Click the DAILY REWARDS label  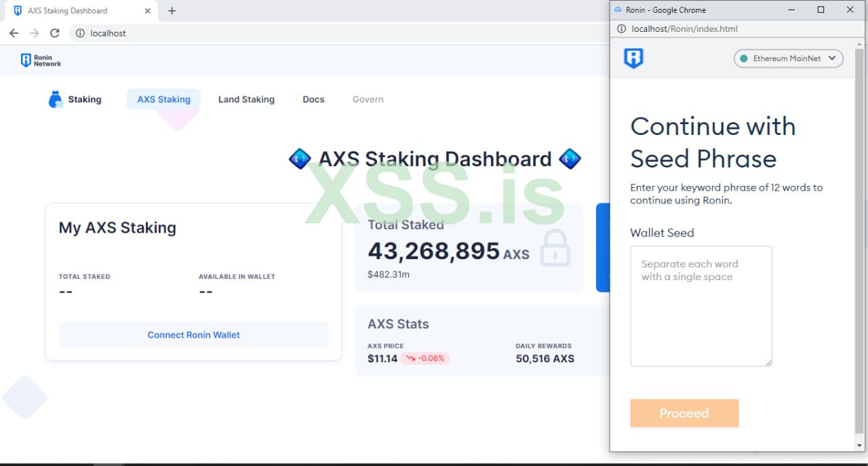coord(543,346)
